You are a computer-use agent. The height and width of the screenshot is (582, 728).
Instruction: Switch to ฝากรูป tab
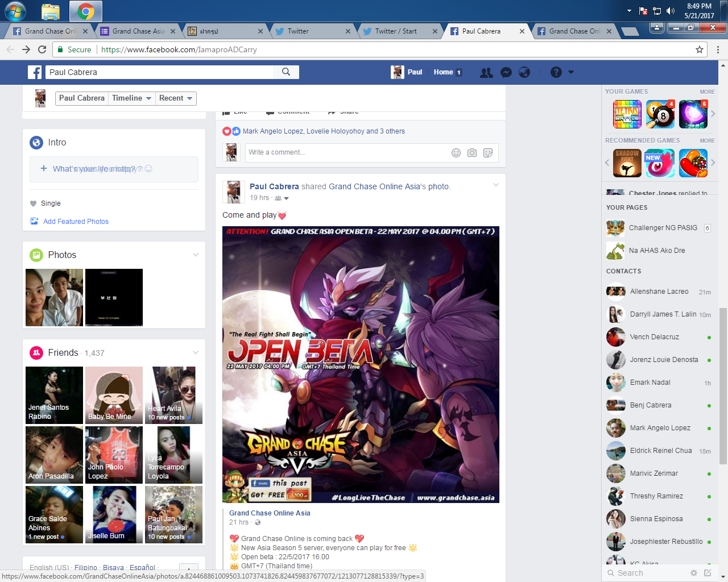226,31
